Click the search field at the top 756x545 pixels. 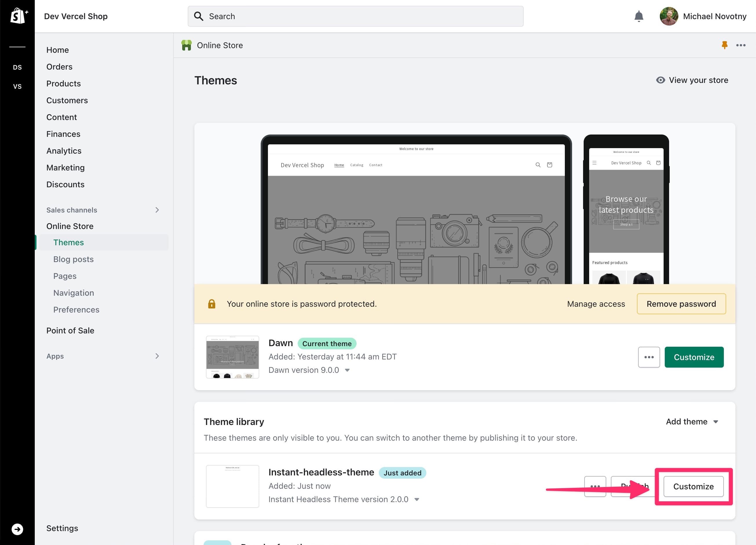(x=355, y=16)
